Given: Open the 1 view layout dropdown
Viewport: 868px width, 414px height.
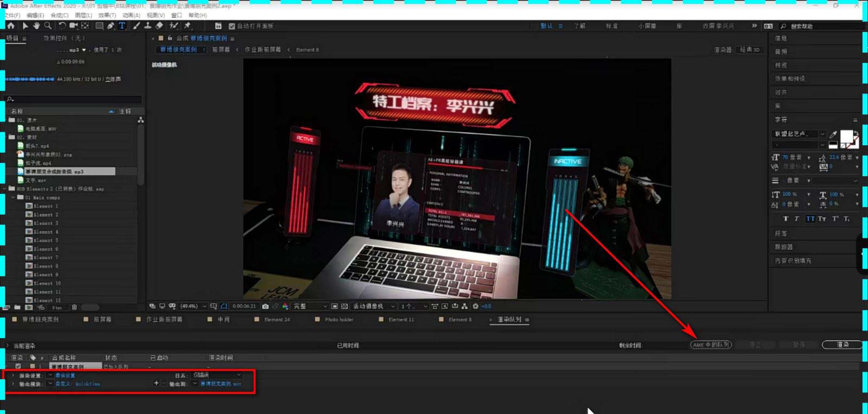Looking at the screenshot, I should click(x=414, y=306).
